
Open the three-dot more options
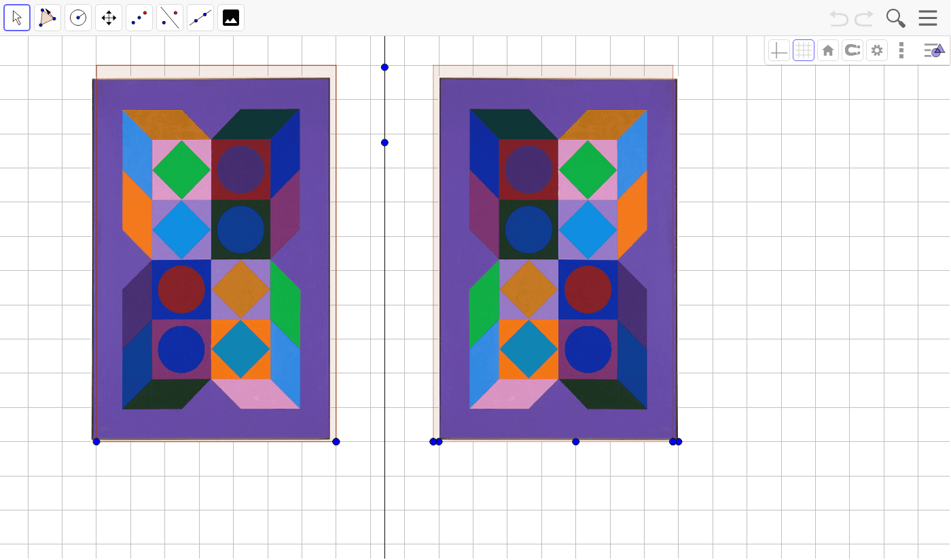tap(901, 50)
